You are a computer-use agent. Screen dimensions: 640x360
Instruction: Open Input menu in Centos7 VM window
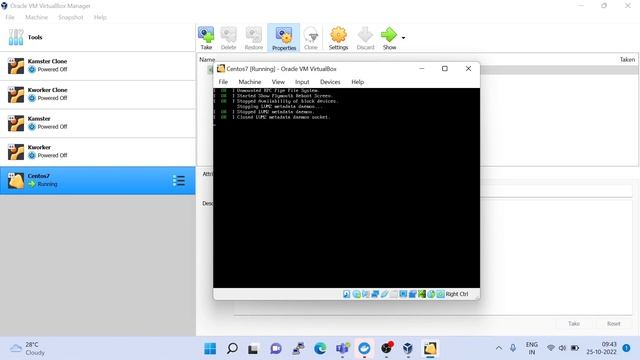click(x=302, y=82)
